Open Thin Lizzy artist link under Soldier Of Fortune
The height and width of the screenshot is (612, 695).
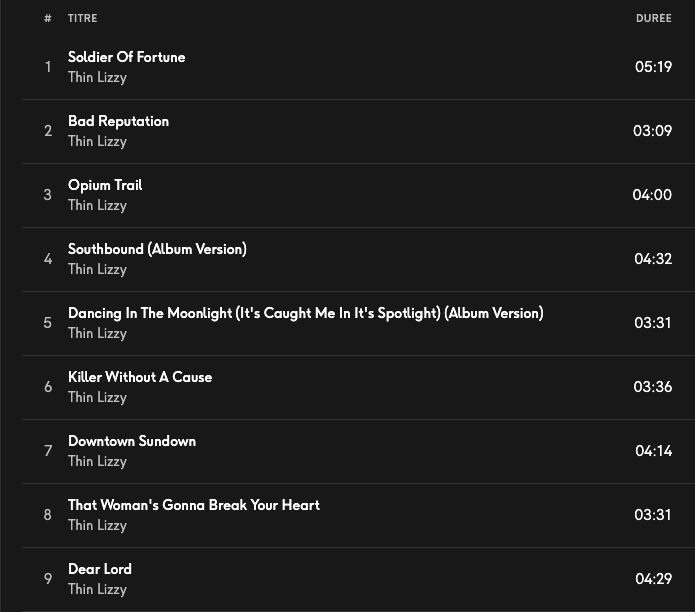coord(97,77)
